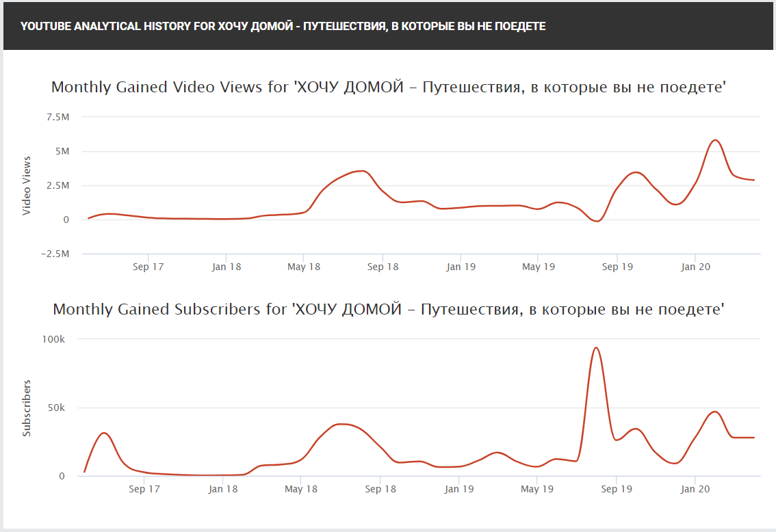Click the 'Subscribers' y-axis label
Image resolution: width=776 pixels, height=532 pixels.
click(x=27, y=408)
